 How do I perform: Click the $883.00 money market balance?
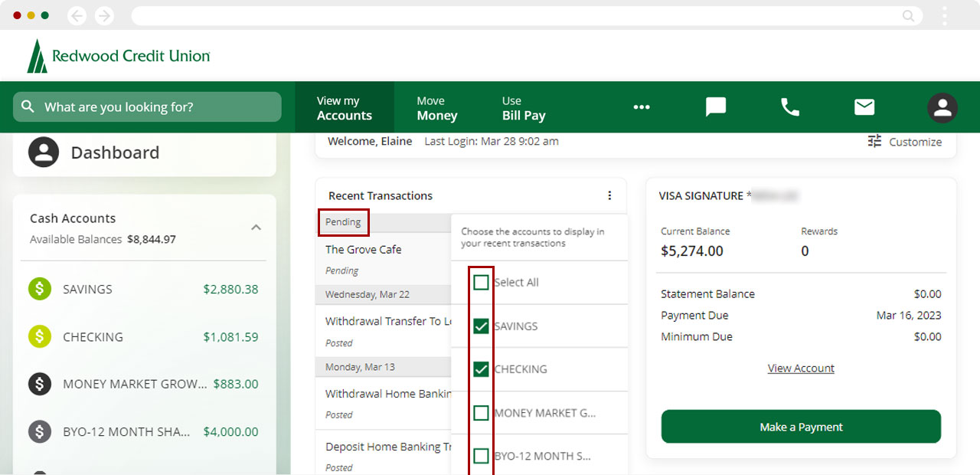(236, 384)
